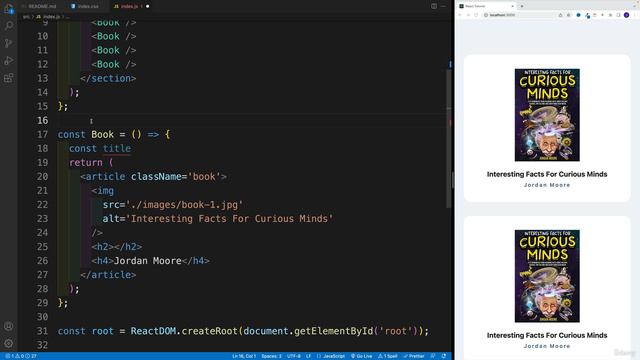Click the empty h2 tag on line 25
The width and height of the screenshot is (640, 360).
click(117, 247)
